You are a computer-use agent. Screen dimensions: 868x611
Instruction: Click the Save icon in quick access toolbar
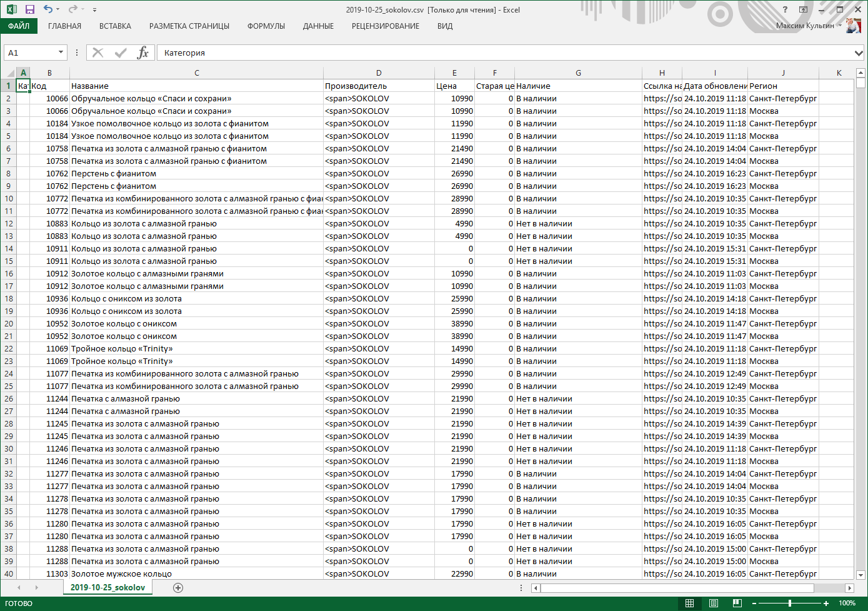click(x=29, y=9)
